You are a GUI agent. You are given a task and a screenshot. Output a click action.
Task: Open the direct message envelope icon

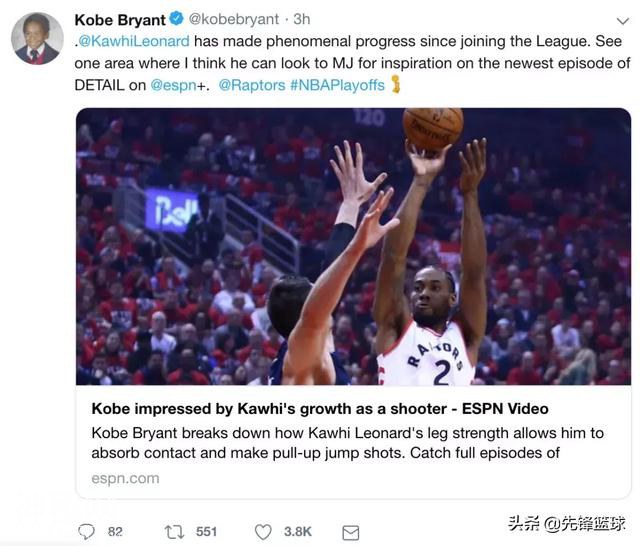351,533
